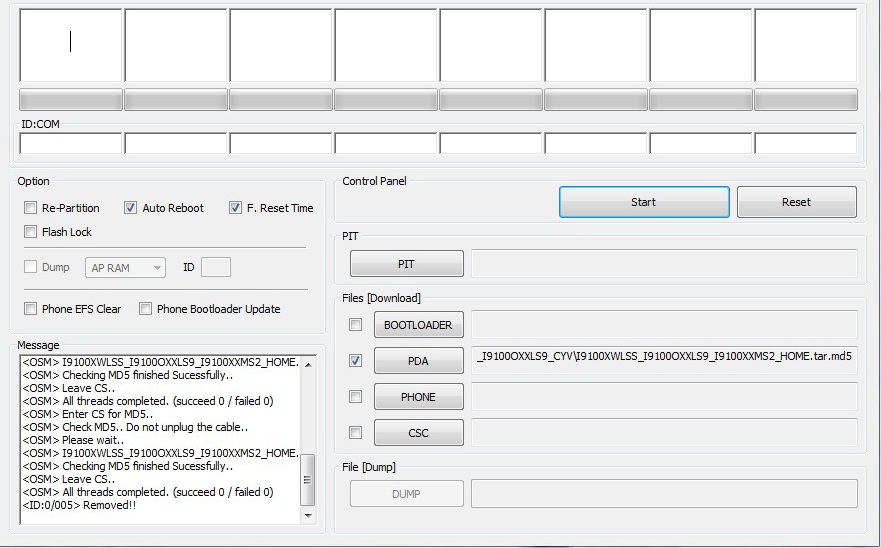Viewport: 881px width, 548px height.
Task: Click the last progress bar under device boxes
Action: (x=806, y=99)
